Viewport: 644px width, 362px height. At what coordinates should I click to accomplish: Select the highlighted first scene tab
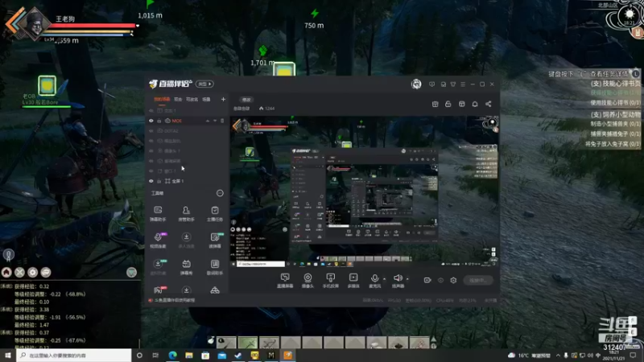pos(162,99)
